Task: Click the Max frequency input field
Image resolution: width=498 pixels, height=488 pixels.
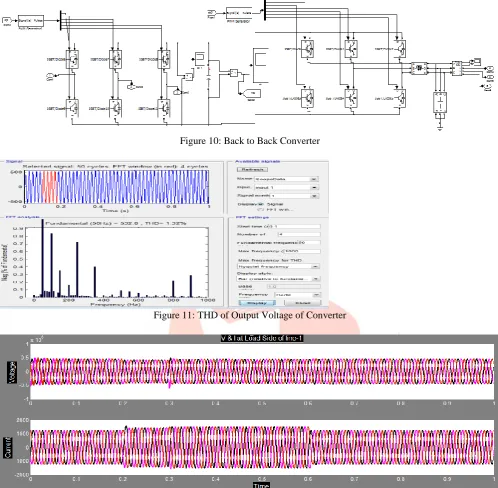Action: [302, 251]
